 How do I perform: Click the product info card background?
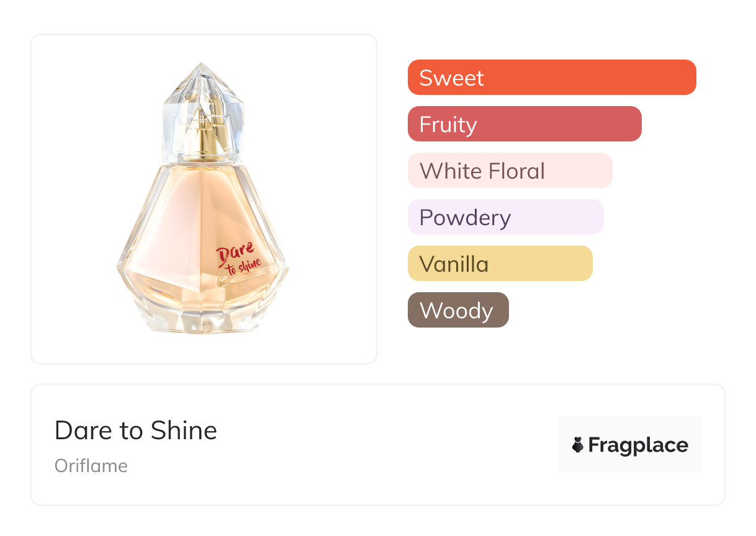click(378, 445)
